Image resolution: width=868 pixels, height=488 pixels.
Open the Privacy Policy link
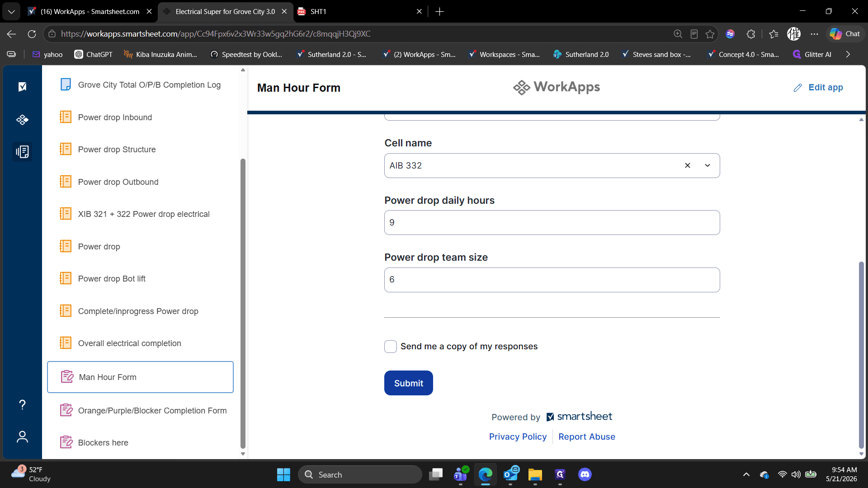pos(518,436)
